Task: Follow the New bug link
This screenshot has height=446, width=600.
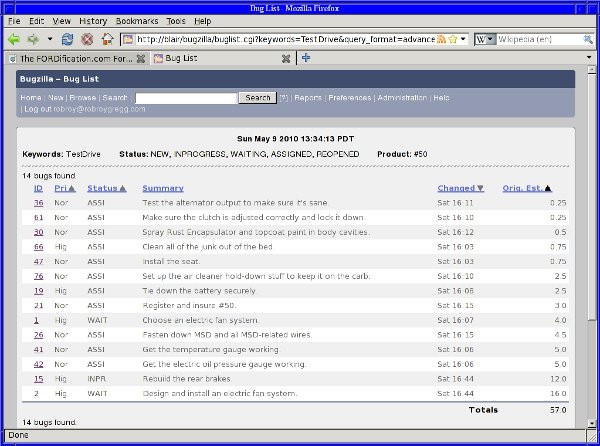Action: (56, 98)
